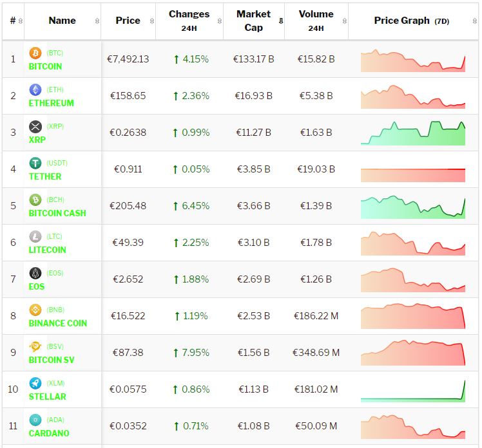This screenshot has height=448, width=482.
Task: Click the Bitcoin orange coin icon
Action: [x=35, y=53]
